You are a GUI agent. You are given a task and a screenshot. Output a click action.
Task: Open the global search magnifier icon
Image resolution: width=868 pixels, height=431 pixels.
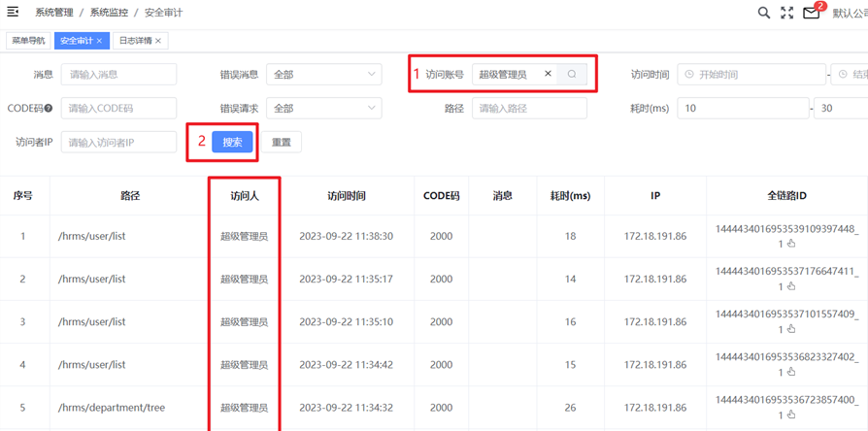click(764, 13)
